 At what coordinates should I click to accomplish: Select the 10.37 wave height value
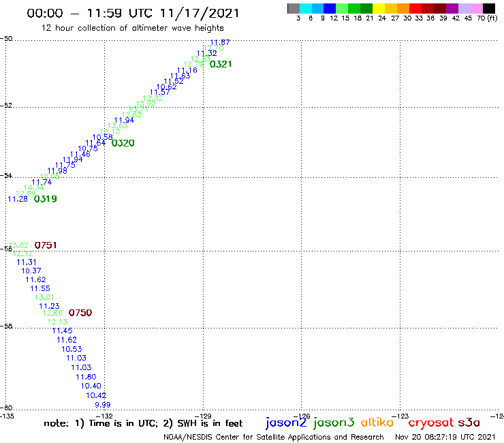pyautogui.click(x=31, y=271)
